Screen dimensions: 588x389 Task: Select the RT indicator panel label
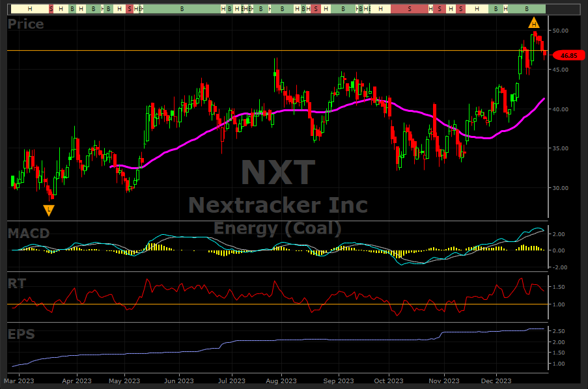coord(17,282)
